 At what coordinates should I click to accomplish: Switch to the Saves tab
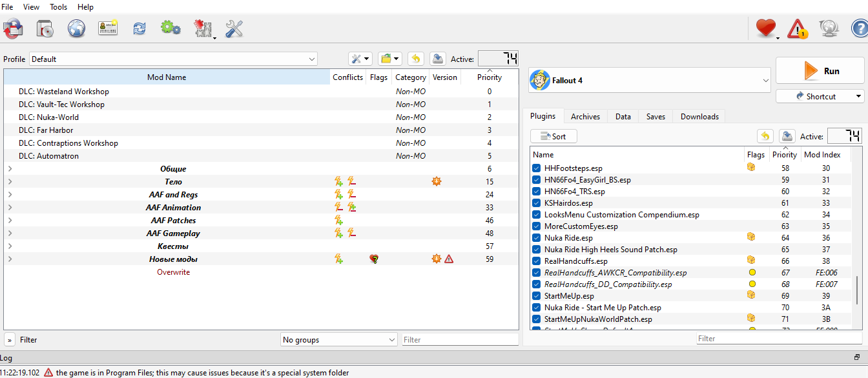tap(656, 116)
